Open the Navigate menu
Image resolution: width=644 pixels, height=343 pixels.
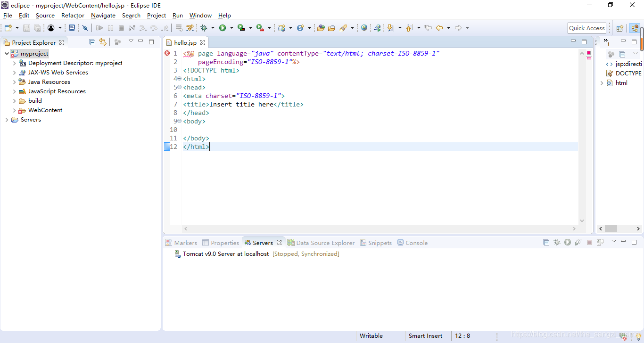103,16
